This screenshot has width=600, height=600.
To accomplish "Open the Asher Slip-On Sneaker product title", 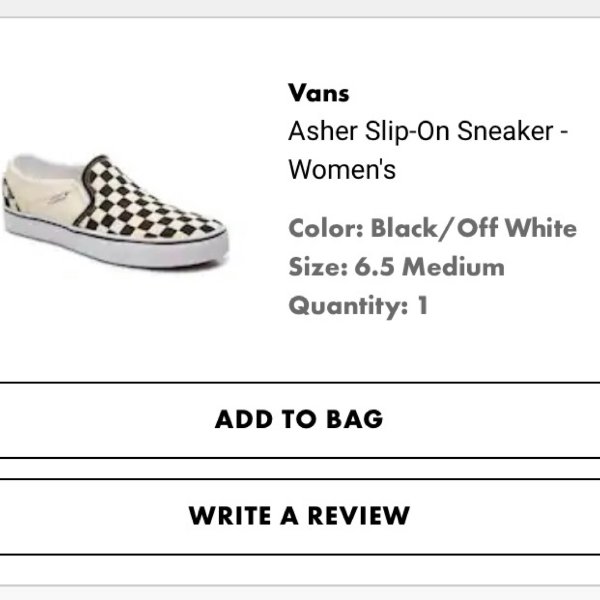I will point(428,150).
